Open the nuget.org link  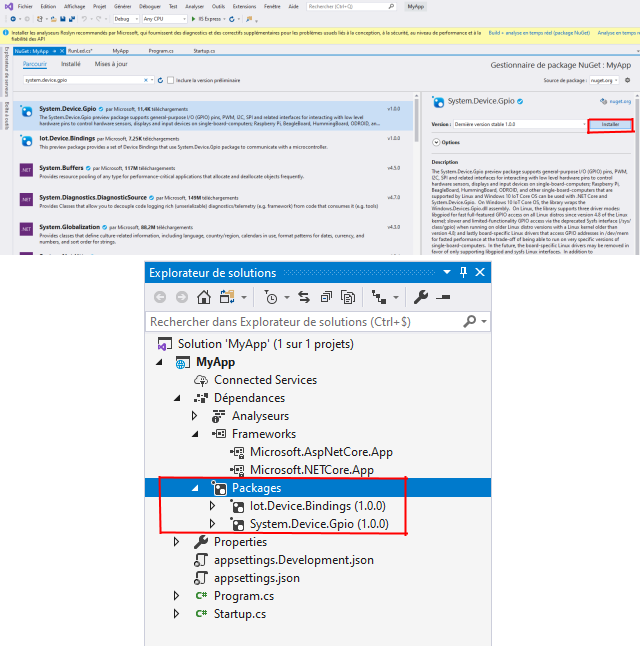[x=620, y=101]
